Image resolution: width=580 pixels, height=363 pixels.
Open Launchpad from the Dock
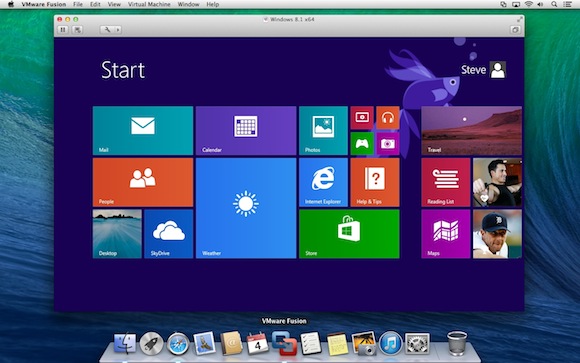(151, 343)
